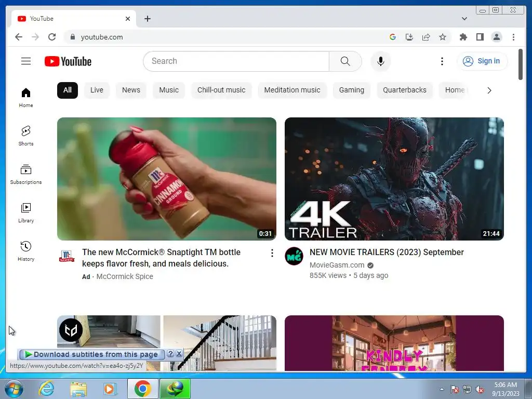Click the YouTube search field
The width and height of the screenshot is (532, 399).
pyautogui.click(x=236, y=61)
